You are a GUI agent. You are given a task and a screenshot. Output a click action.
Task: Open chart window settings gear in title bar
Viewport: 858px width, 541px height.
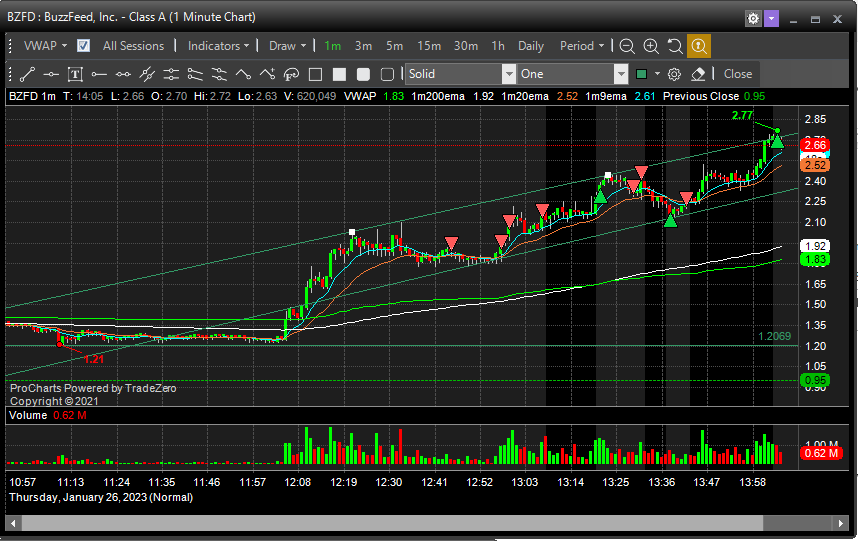(x=753, y=19)
